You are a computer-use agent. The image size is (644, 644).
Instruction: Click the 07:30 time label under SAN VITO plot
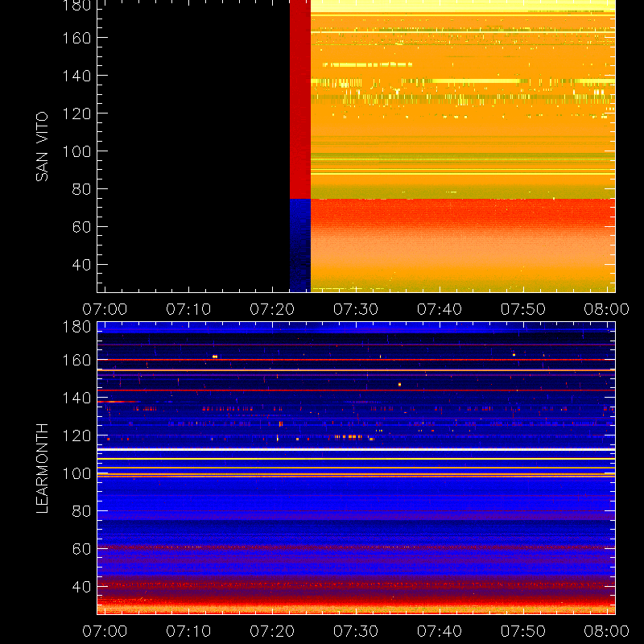coord(356,309)
